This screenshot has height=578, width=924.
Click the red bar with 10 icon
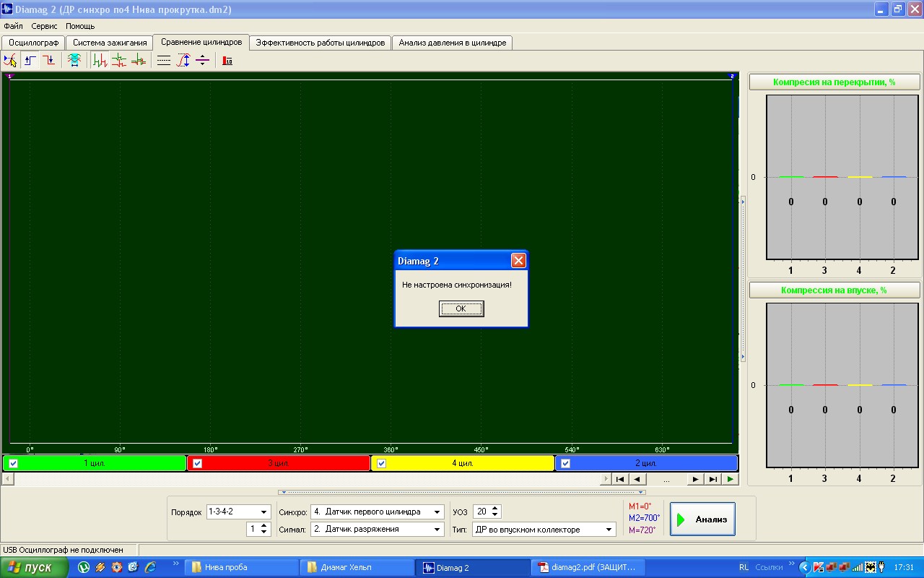coord(227,61)
